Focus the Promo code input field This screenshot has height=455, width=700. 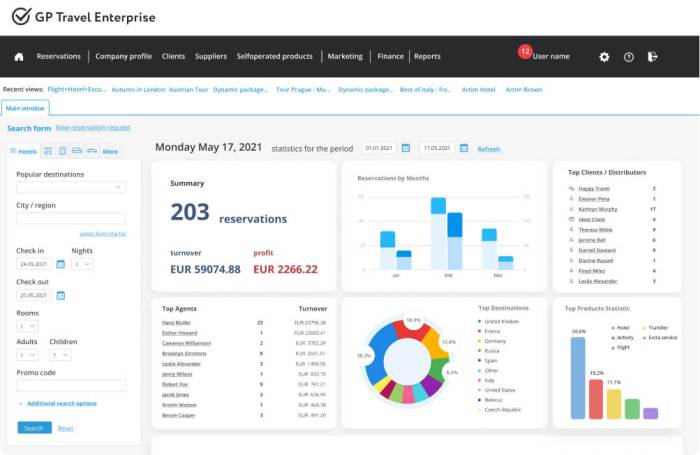tap(71, 385)
